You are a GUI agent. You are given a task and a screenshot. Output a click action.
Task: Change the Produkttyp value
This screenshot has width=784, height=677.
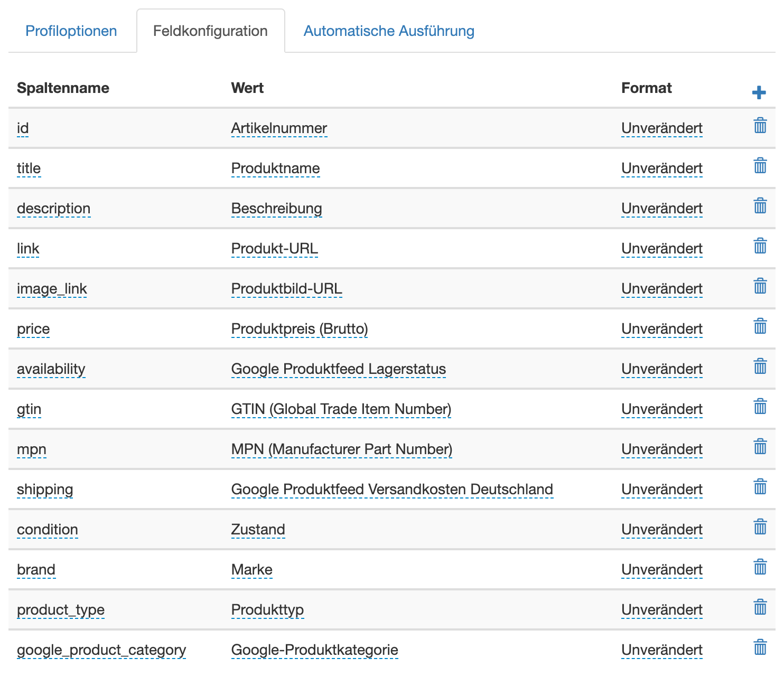point(267,610)
